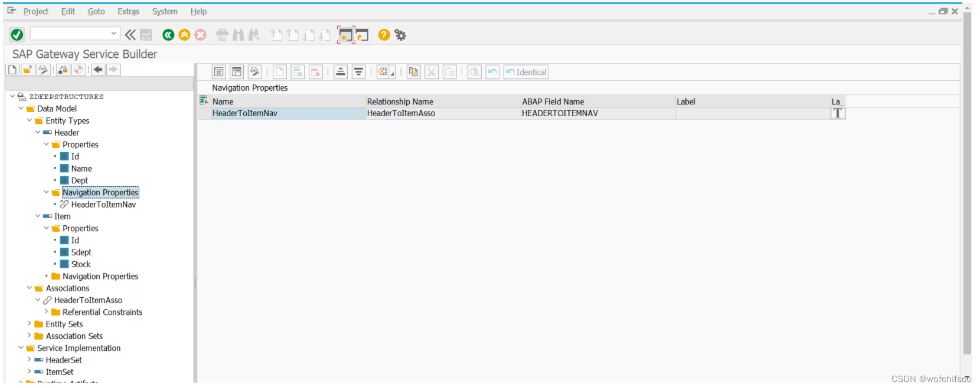Image resolution: width=980 pixels, height=388 pixels.
Task: Expand the Entity Sets folder
Action: click(x=30, y=323)
